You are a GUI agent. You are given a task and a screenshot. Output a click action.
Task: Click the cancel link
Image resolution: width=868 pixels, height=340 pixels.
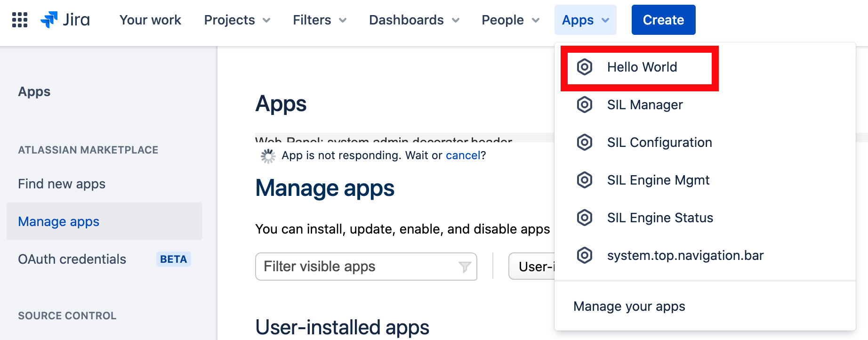click(463, 155)
